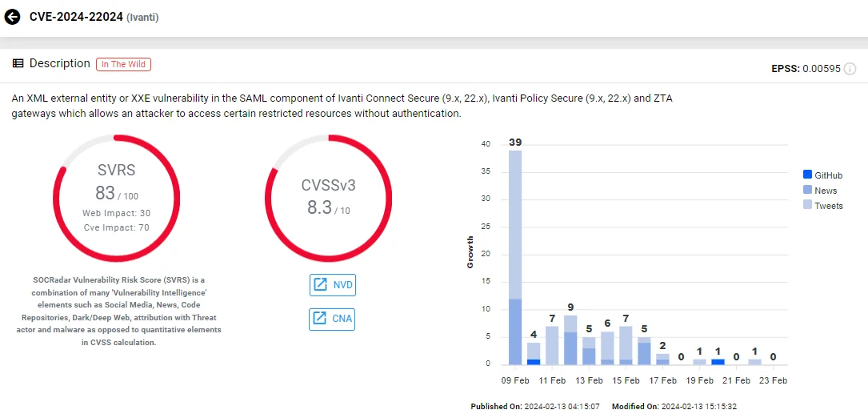Open the NVD external link button
The height and width of the screenshot is (418, 868).
point(332,285)
